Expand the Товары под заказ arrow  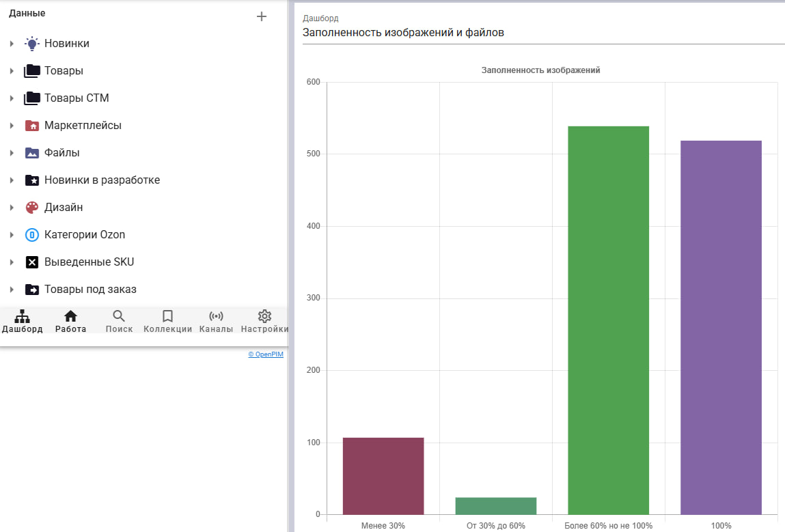pos(12,290)
